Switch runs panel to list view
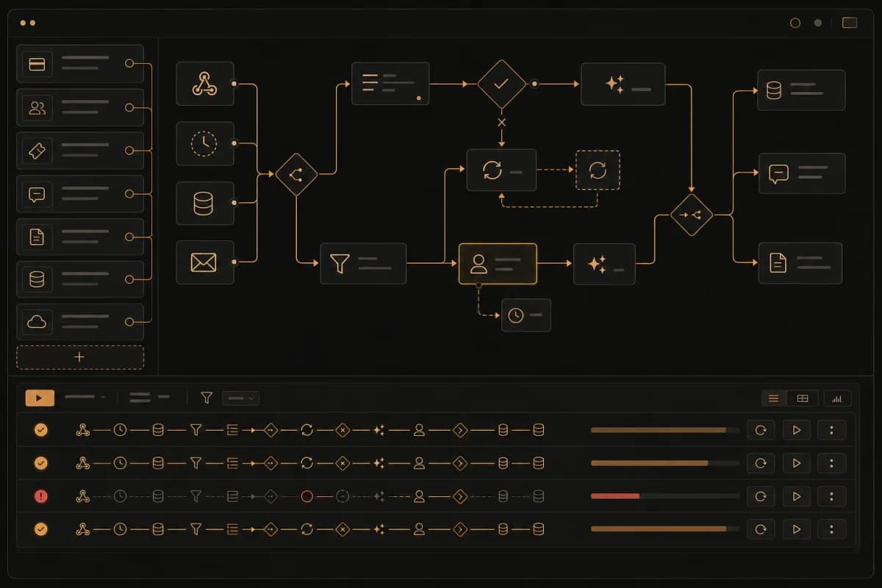Screen dimensions: 882x588 (773, 398)
